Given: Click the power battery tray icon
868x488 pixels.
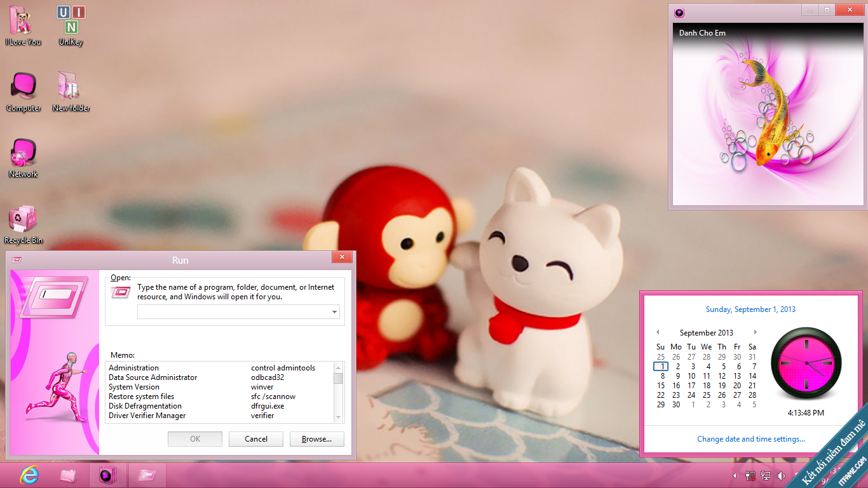Looking at the screenshot, I should (x=750, y=476).
